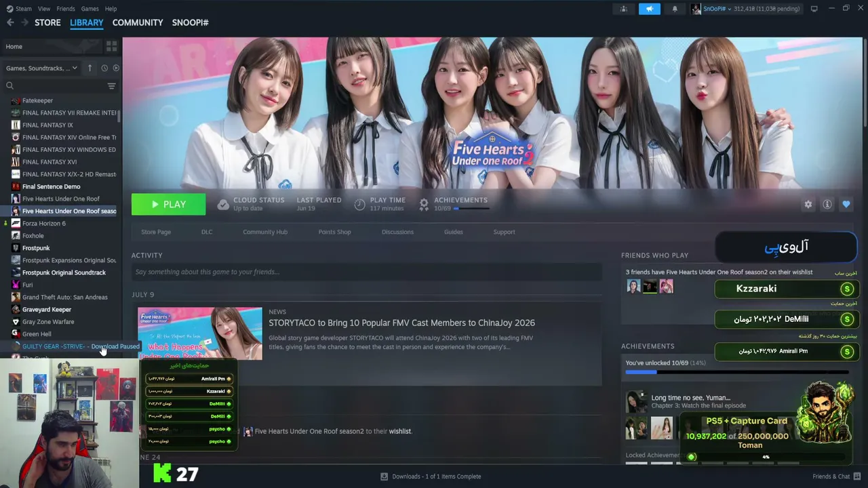Open Friends & Chat
The height and width of the screenshot is (488, 868).
[836, 476]
